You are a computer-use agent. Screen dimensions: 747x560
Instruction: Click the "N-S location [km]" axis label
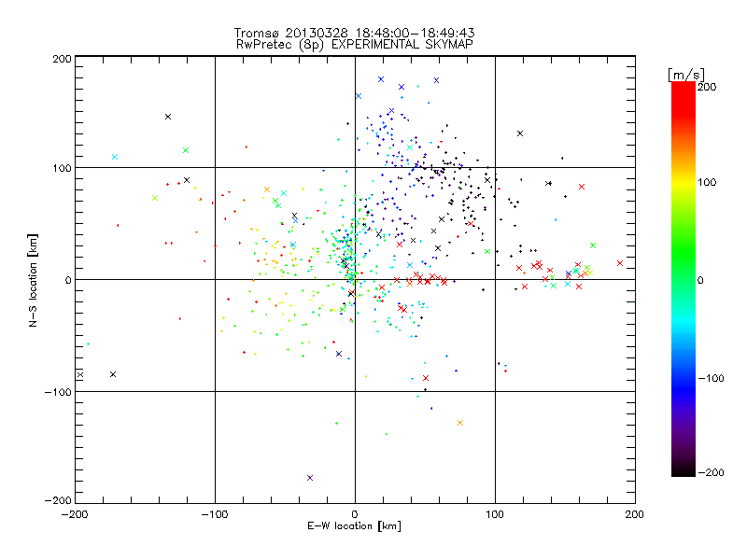[33, 280]
